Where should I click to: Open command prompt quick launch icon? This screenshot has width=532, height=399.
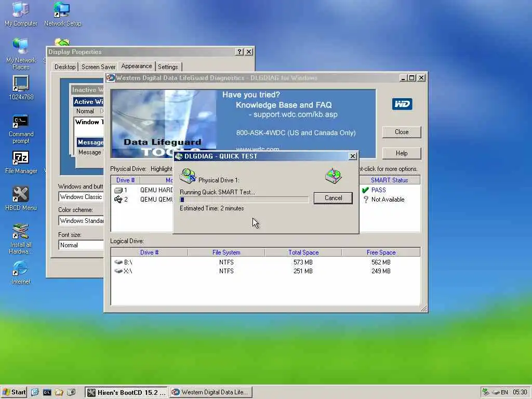click(x=47, y=393)
